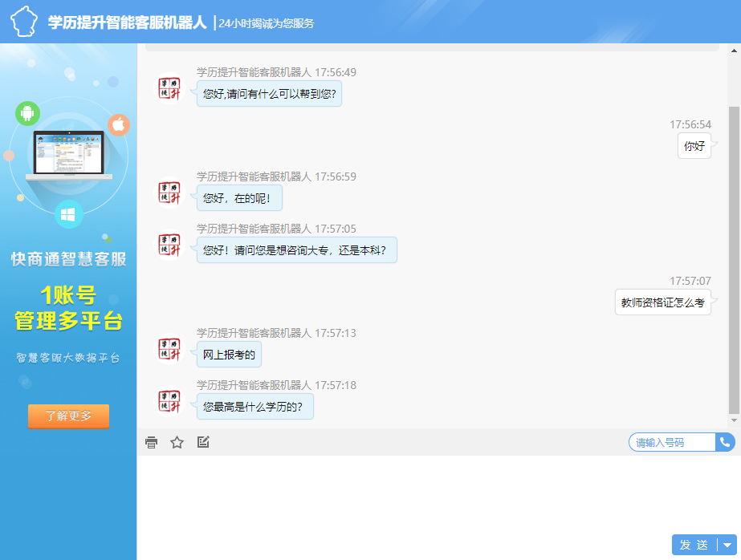Click the orange Apple icon
The image size is (741, 560).
pyautogui.click(x=119, y=124)
